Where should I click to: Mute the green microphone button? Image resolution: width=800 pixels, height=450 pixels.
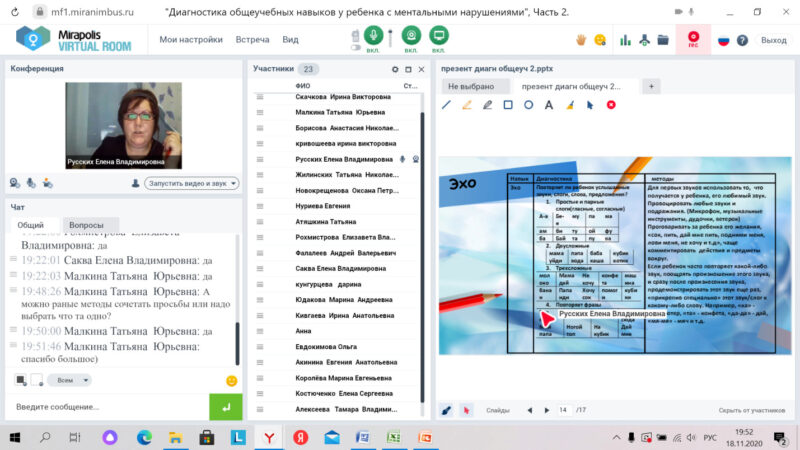pos(373,35)
